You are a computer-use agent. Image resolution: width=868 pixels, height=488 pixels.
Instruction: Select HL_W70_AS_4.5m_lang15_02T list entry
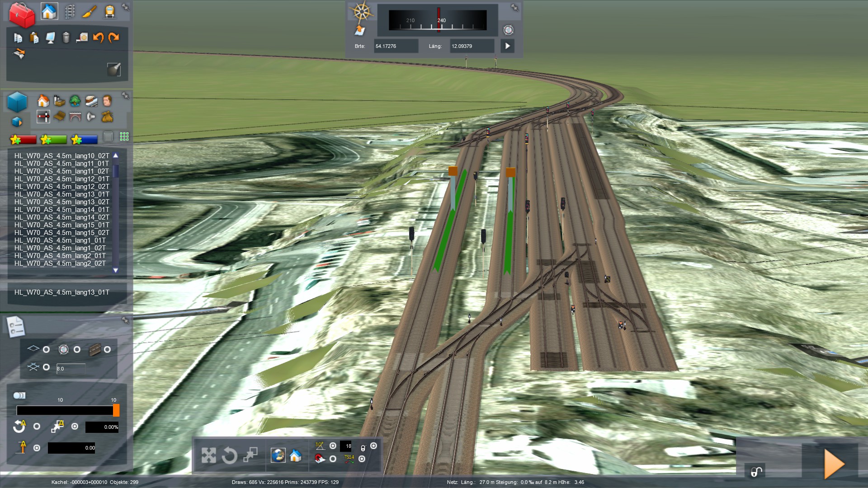click(x=61, y=233)
